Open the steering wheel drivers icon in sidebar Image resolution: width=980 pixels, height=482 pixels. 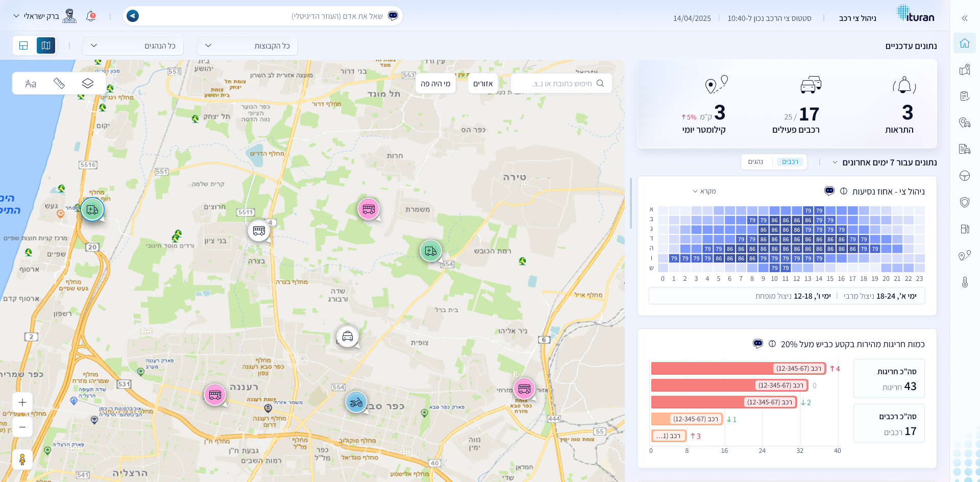(964, 176)
